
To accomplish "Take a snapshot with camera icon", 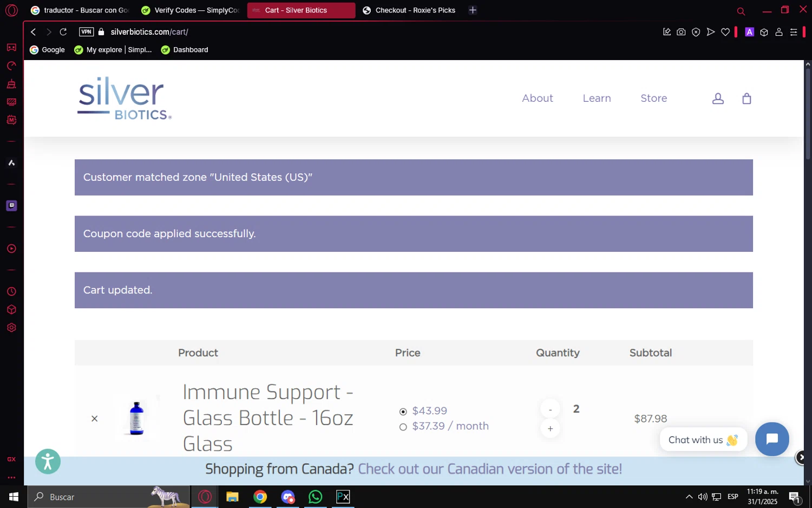I will pos(681,32).
